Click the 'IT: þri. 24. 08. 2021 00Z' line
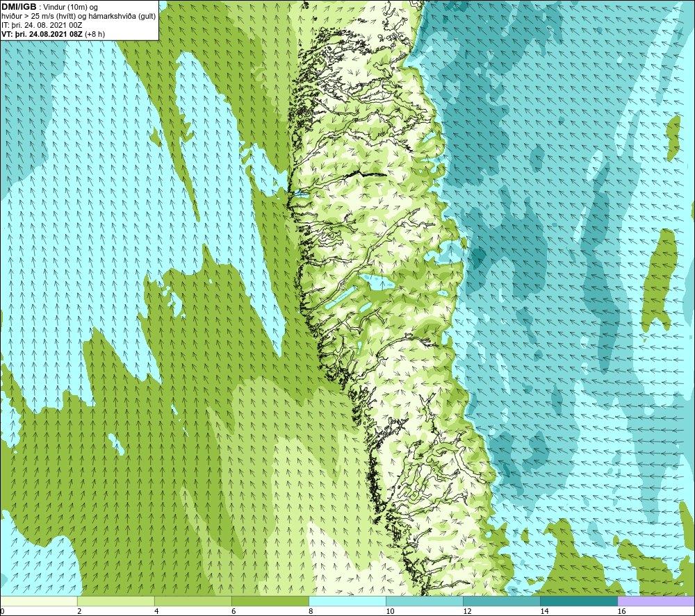 click(42, 25)
